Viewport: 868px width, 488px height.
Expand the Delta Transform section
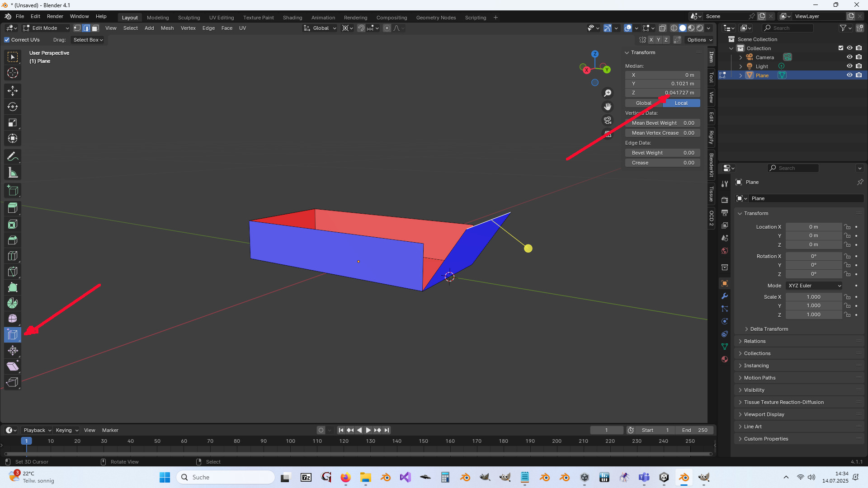[769, 329]
